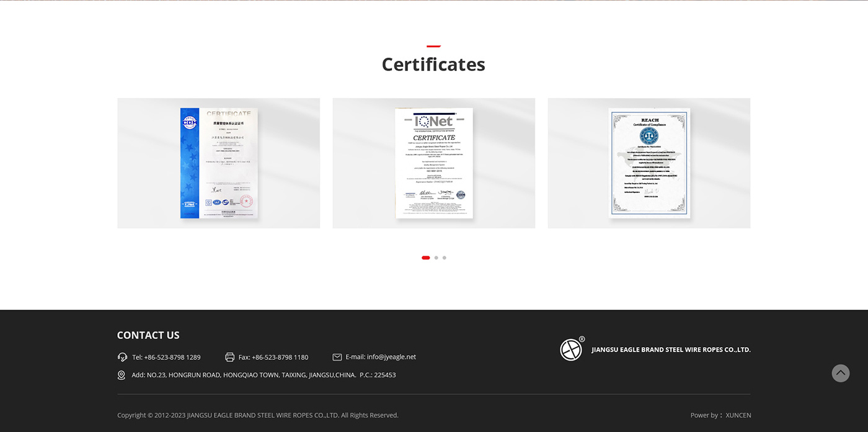Switch to the third carousel dot
The height and width of the screenshot is (432, 868).
pyautogui.click(x=445, y=258)
